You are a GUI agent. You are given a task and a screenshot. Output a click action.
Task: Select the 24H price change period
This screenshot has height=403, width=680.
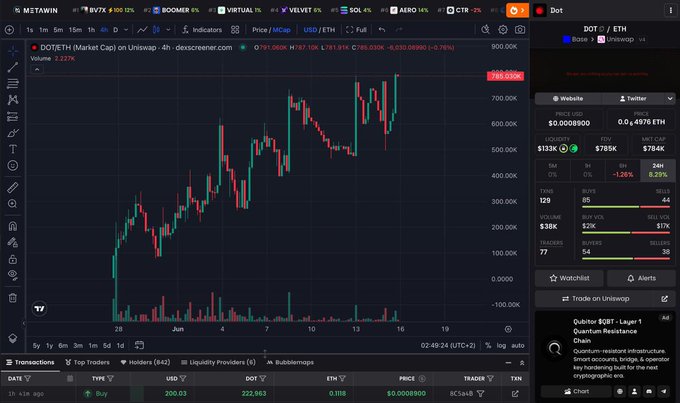point(658,170)
